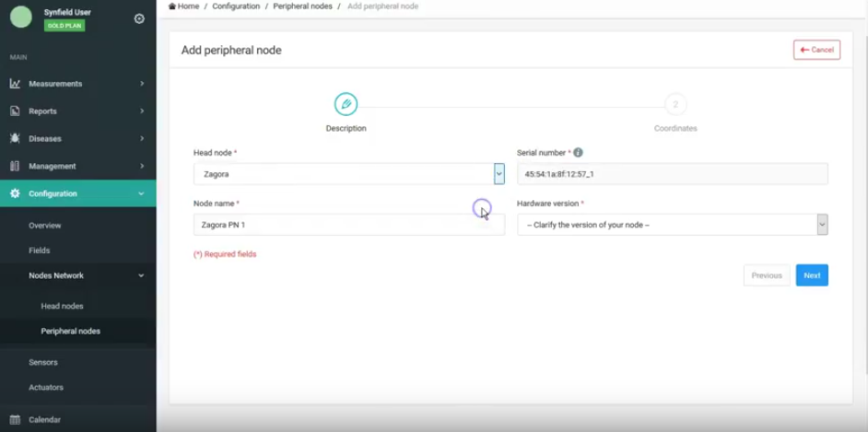Click the Node name text field
The image size is (868, 432).
pos(348,225)
